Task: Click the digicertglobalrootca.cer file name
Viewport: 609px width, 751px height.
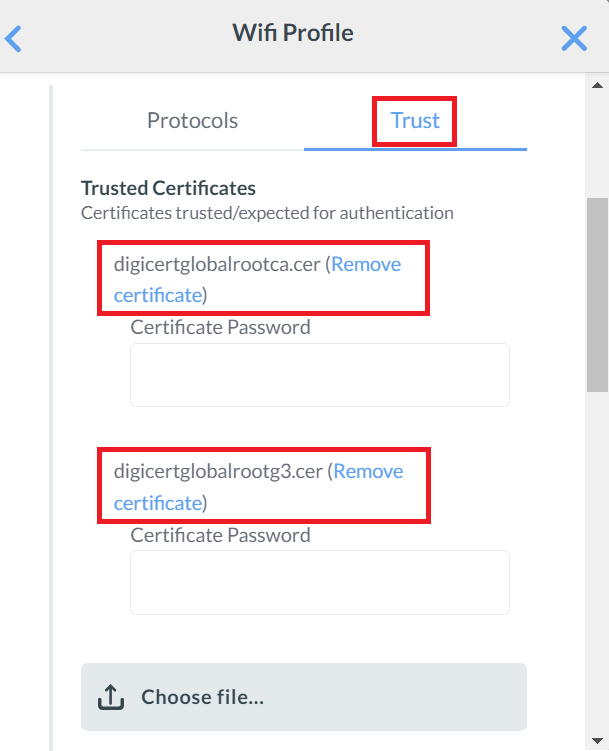Action: click(216, 265)
